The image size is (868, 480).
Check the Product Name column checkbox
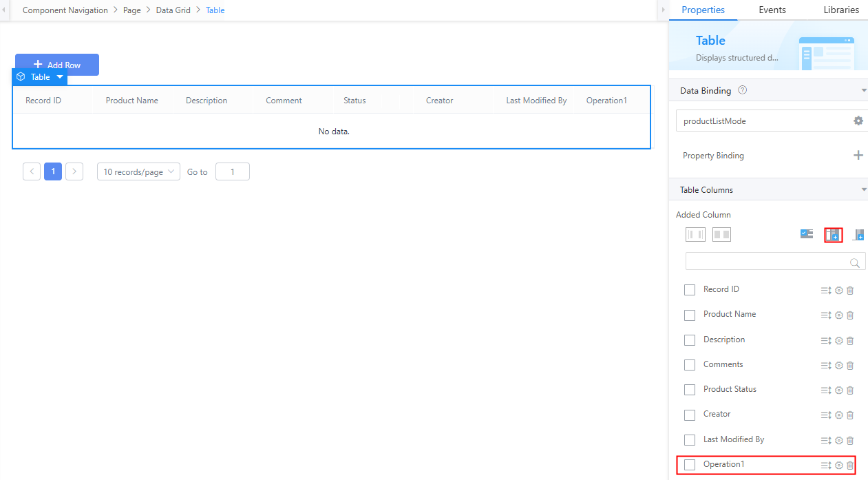click(690, 315)
